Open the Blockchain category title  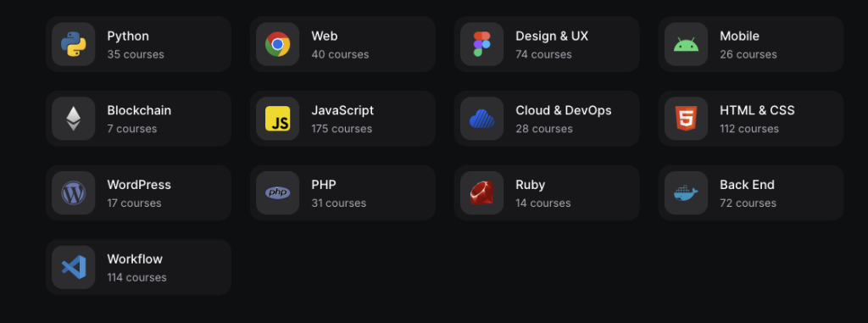point(139,111)
